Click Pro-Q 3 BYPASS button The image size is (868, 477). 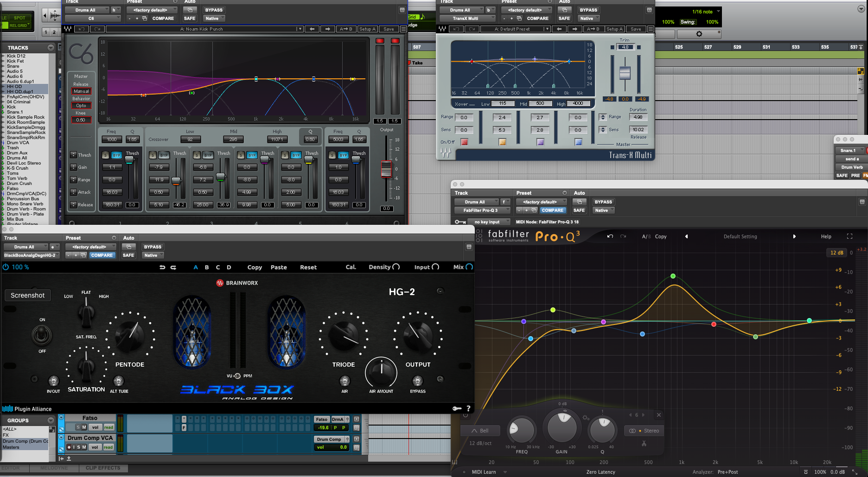[603, 202]
